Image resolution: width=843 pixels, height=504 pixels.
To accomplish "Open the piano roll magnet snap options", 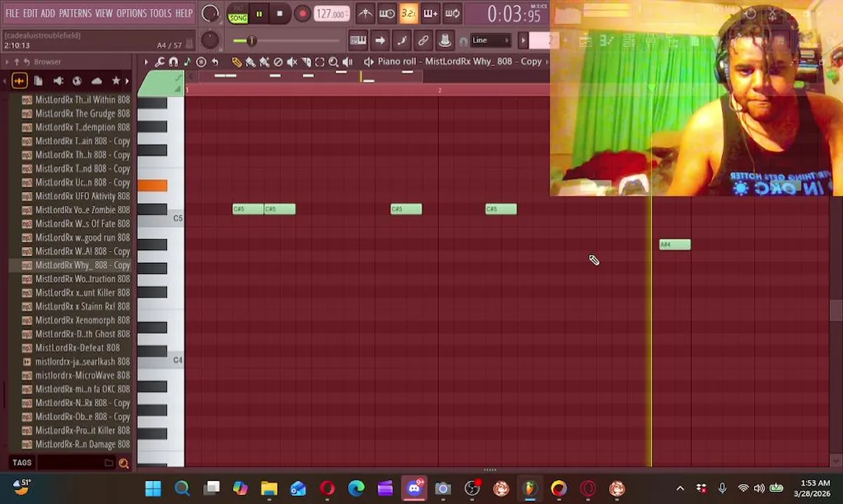I will (x=174, y=62).
